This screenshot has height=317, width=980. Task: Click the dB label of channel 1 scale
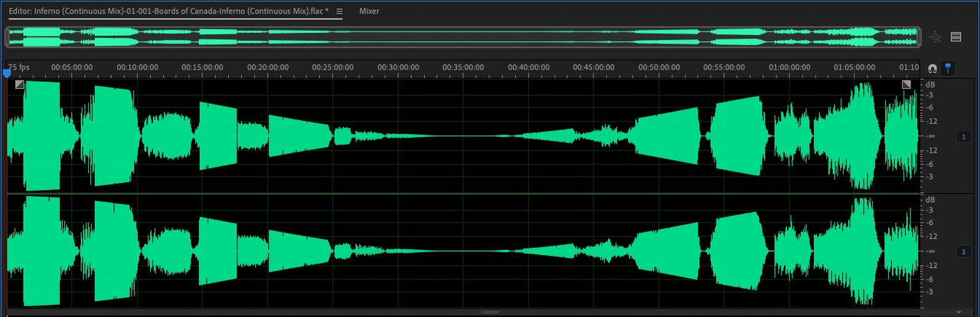(930, 83)
